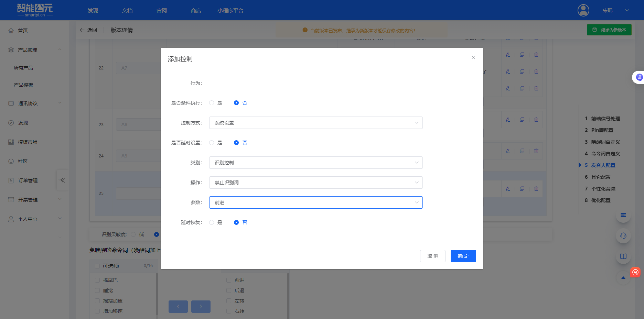644x319 pixels.
Task: Open the 商店 menu in the top bar
Action: pos(196,10)
